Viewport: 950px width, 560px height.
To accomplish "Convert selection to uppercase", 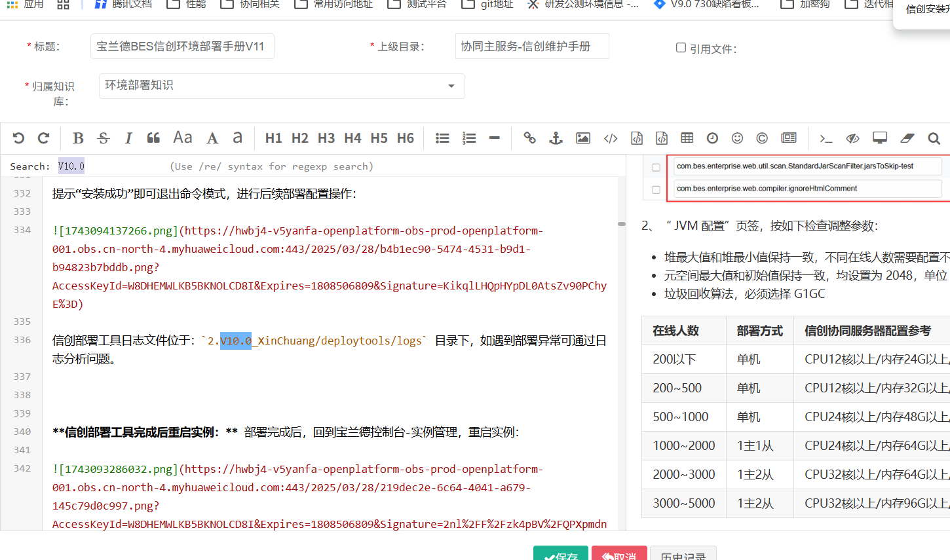I will (212, 138).
